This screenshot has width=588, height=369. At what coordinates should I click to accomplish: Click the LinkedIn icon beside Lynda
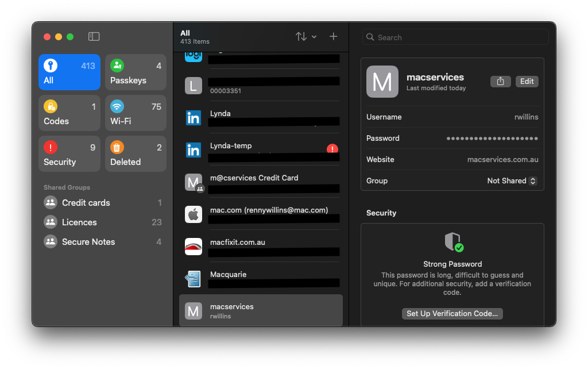[194, 118]
